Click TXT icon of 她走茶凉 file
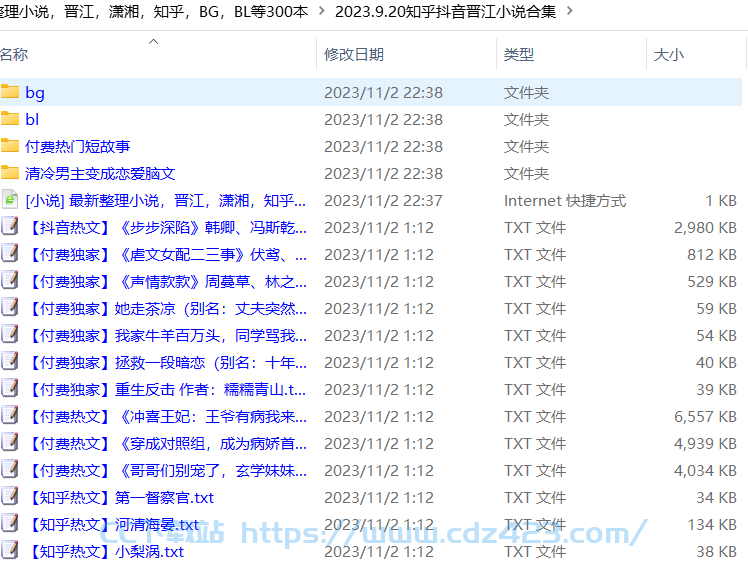The width and height of the screenshot is (748, 563). (x=10, y=308)
